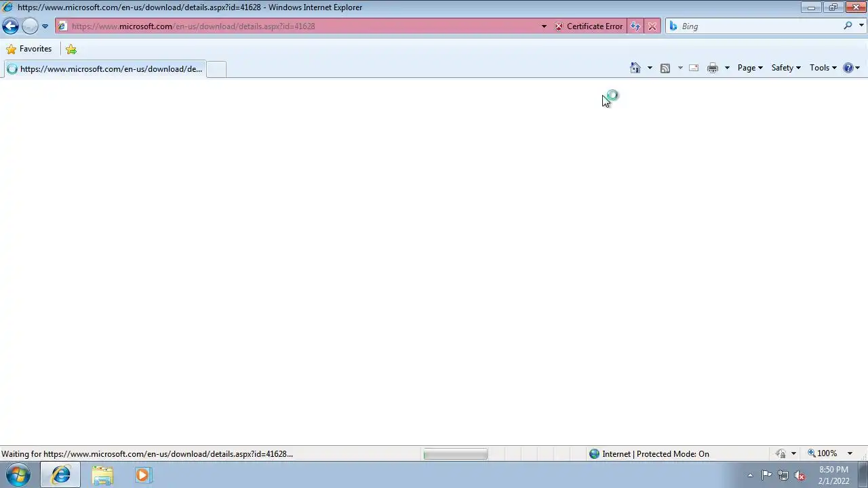Screen dimensions: 868x488
Task: Restore down the Internet Explorer window
Action: pyautogui.click(x=833, y=7)
